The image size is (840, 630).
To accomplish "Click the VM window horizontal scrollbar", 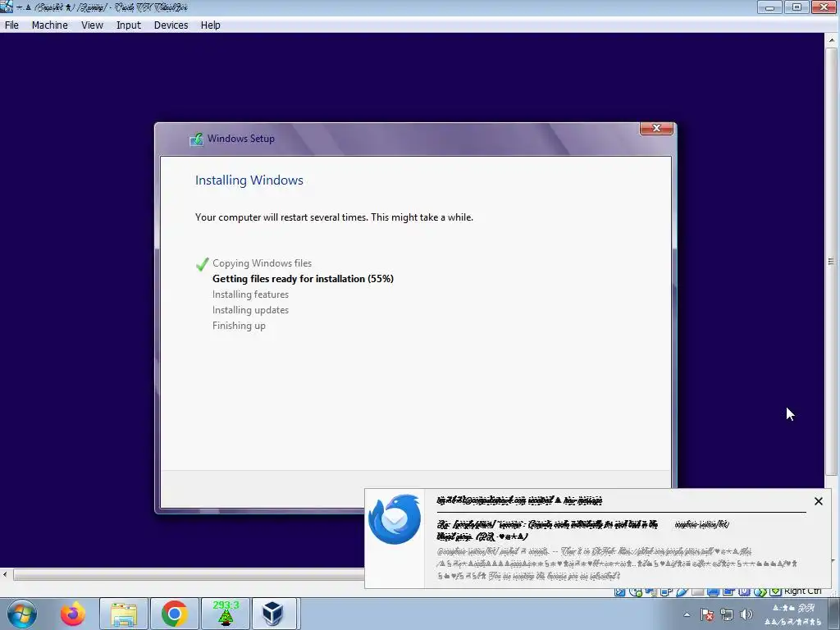I will (189, 575).
